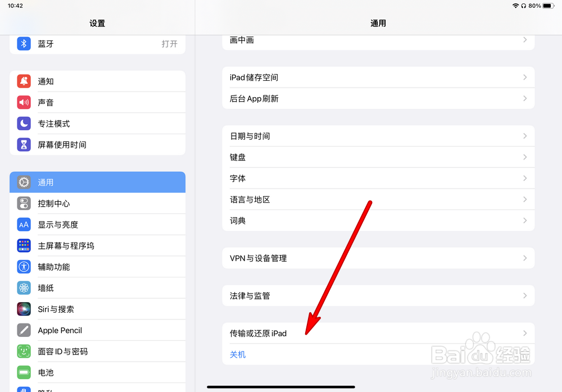Tap the Bluetooth icon in sidebar
Viewport: 562px width, 392px height.
pos(24,44)
